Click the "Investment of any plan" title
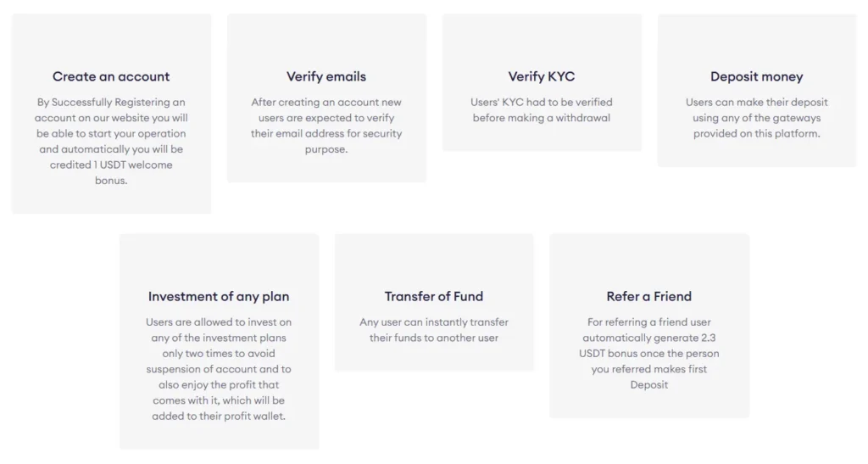 tap(219, 296)
